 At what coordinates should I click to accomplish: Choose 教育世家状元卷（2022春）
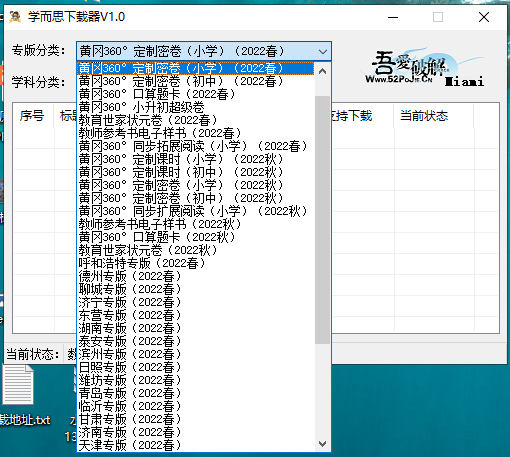196,120
